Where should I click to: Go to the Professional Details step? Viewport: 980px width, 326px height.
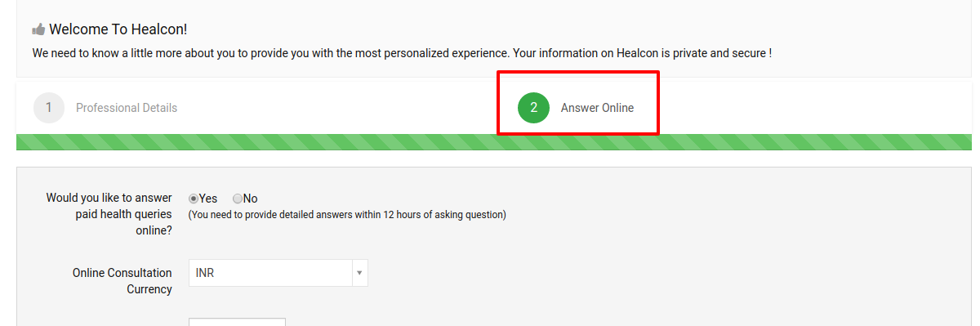[x=127, y=108]
